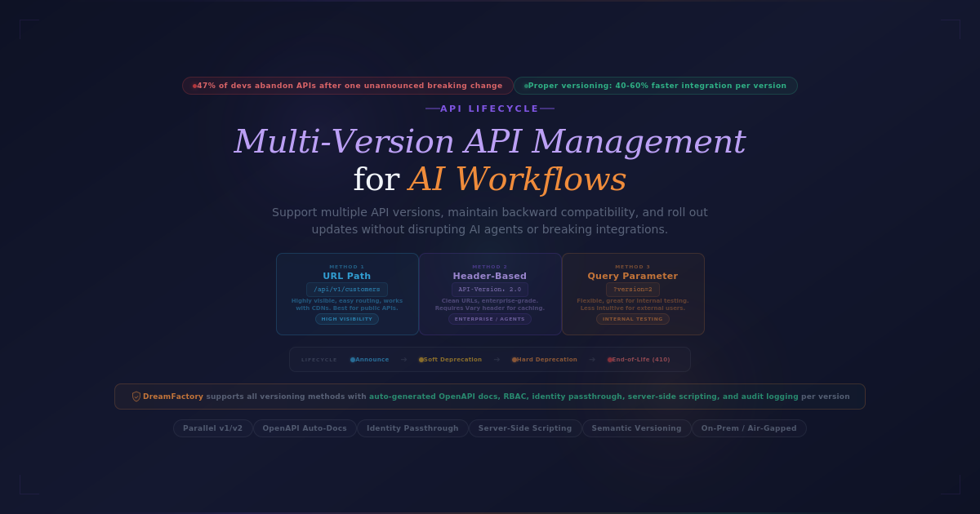Screen dimensions: 980x514
Task: Click the 'Support multiple API versions' subtitle
Action: point(490,221)
